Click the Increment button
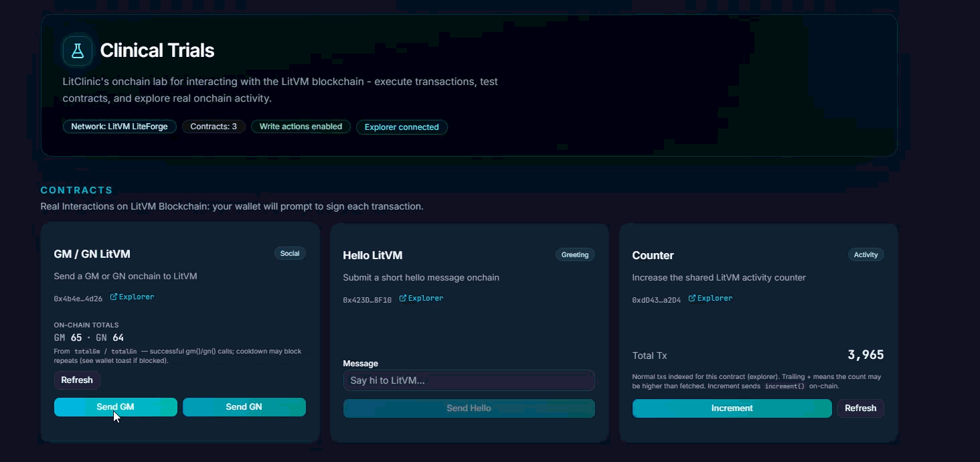Screen dimensions: 980x462 point(732,408)
